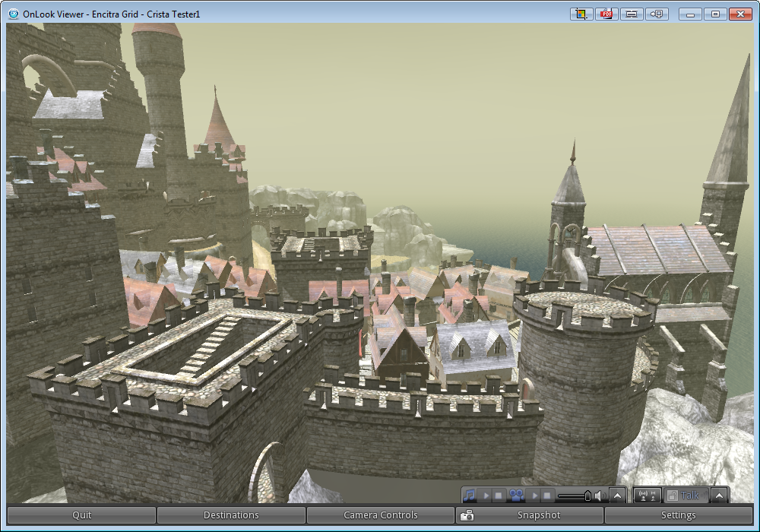Click the screen crop capture titlebar icon
This screenshot has height=532, width=760.
pyautogui.click(x=581, y=14)
